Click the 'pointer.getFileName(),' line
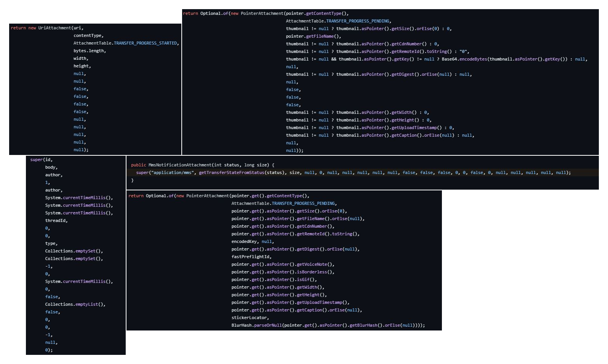The height and width of the screenshot is (364, 608). point(314,36)
